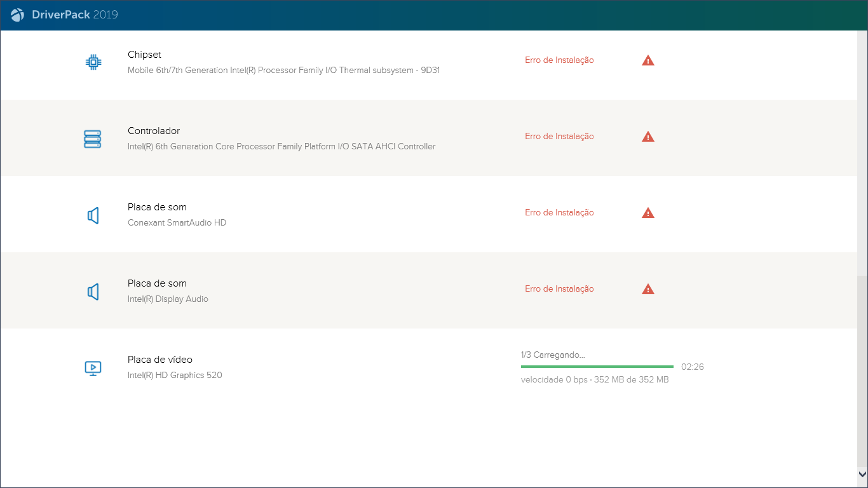The image size is (868, 488).
Task: Select the Intel(R) Display Audio description
Action: [168, 299]
